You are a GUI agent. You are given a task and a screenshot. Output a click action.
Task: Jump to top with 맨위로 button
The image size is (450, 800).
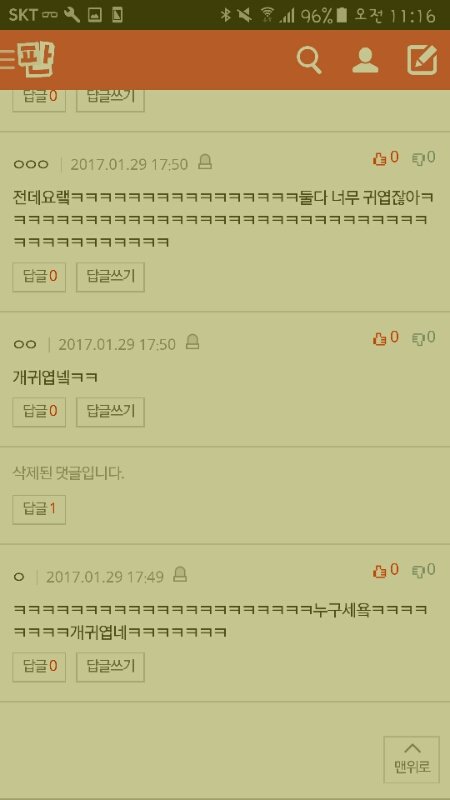click(x=412, y=759)
